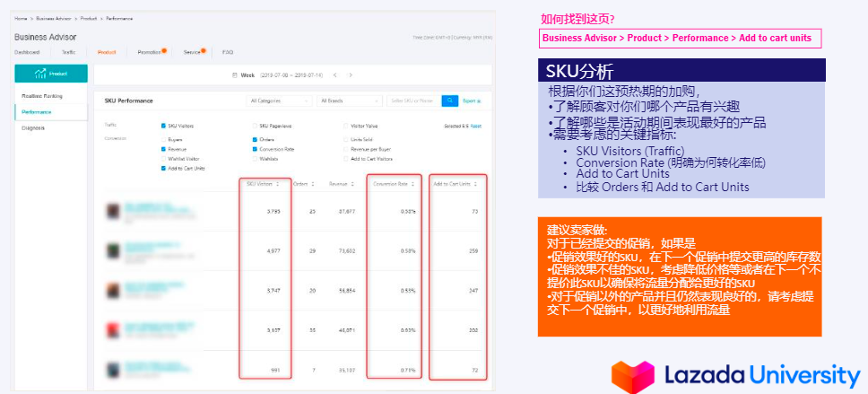
Task: Toggle SKU Visitors checkbox
Action: click(x=163, y=126)
